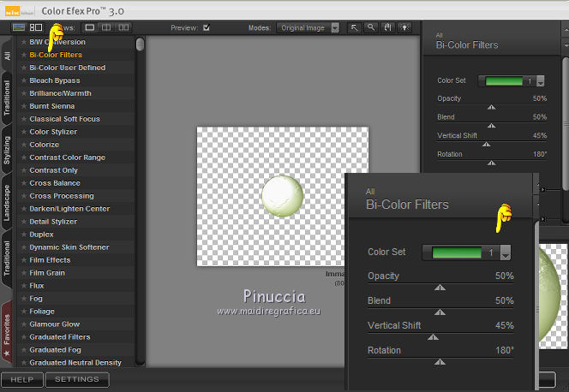Switch to the Stylizing category tab
569x392 pixels.
pos(7,151)
